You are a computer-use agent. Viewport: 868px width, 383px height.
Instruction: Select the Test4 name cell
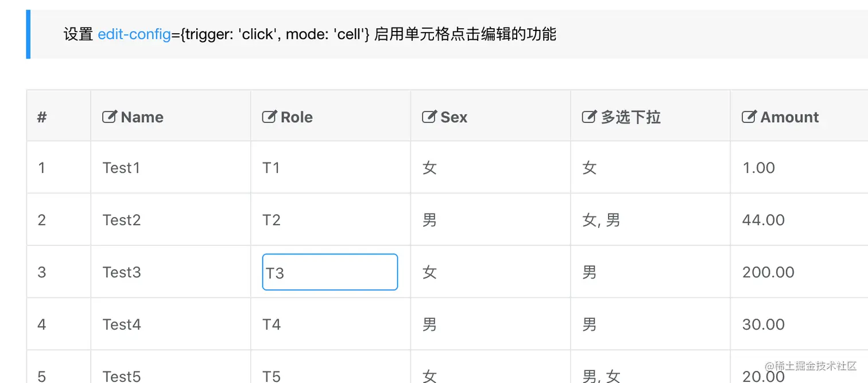(x=122, y=324)
